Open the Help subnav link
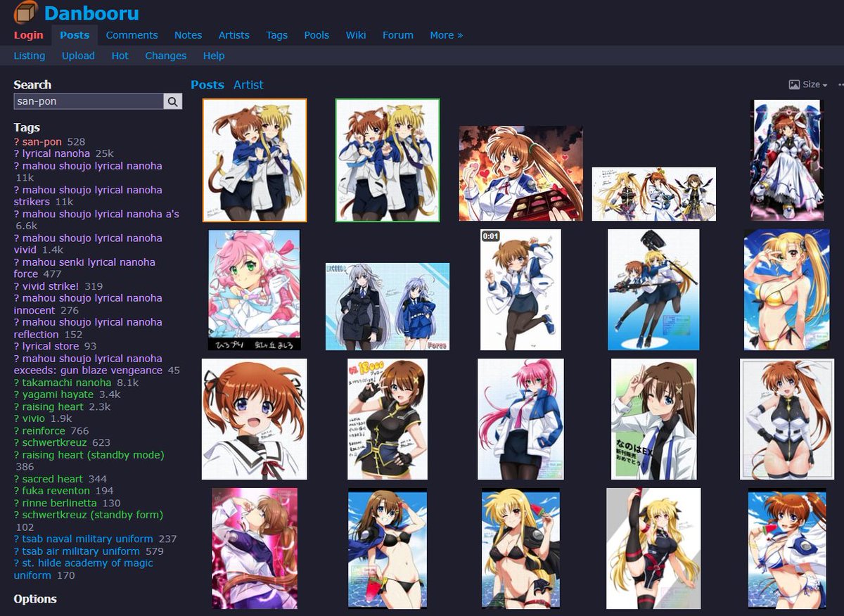This screenshot has height=616, width=844. tap(214, 56)
